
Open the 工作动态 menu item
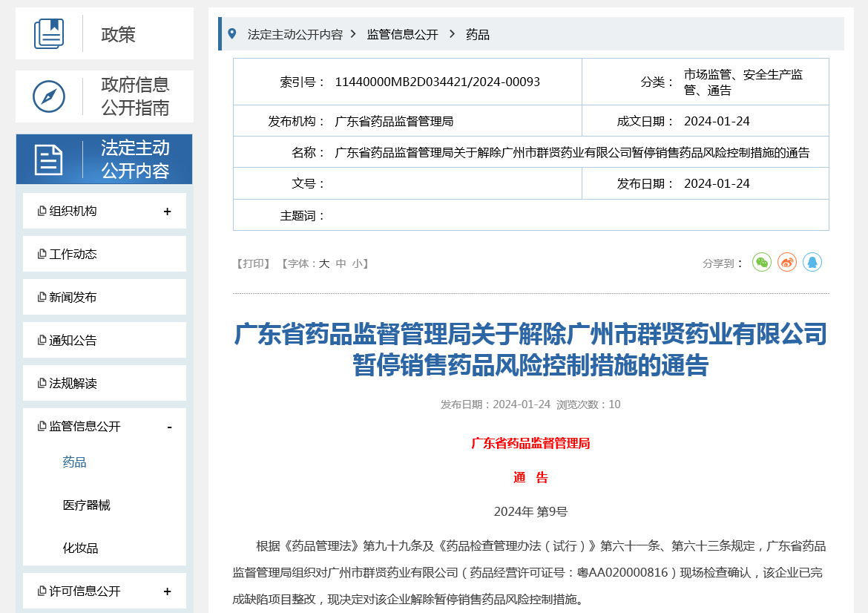point(105,254)
